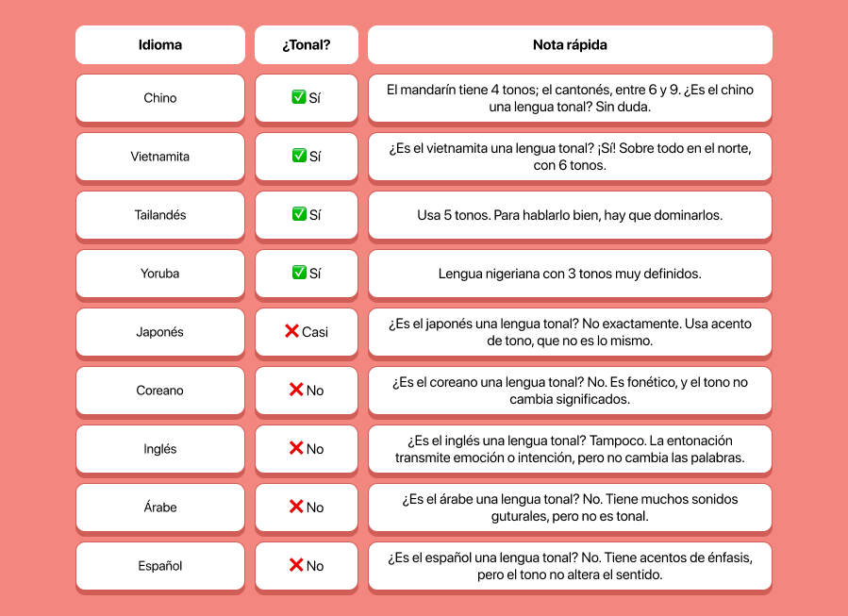Screen dimensions: 848x616
Task: Click the Tailandés note about 5 tonos
Action: click(x=570, y=215)
